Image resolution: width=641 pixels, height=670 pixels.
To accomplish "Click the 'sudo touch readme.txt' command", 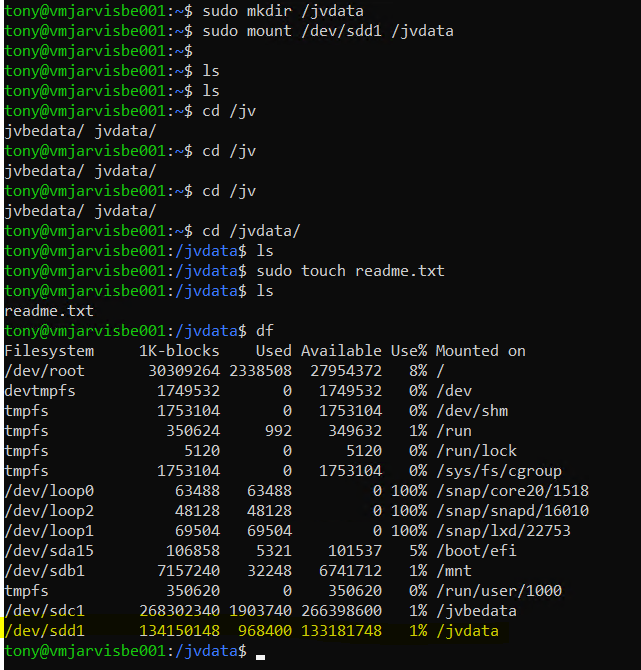I will tap(350, 271).
